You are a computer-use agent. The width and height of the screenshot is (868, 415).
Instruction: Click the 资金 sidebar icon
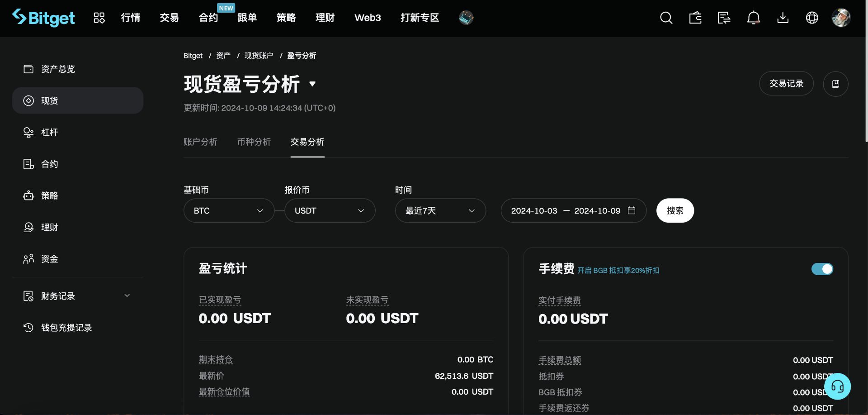click(28, 259)
